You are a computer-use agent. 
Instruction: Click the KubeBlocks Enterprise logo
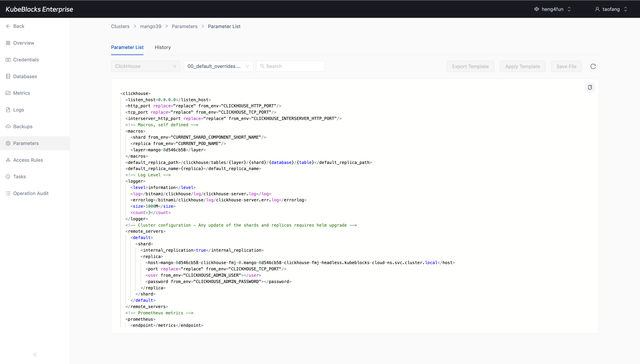point(39,9)
